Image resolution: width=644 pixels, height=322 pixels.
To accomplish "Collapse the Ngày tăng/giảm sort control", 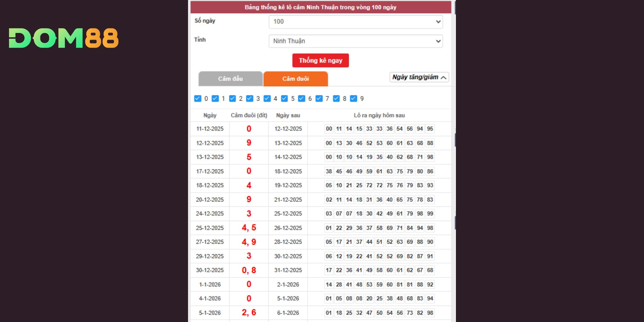I will [419, 77].
